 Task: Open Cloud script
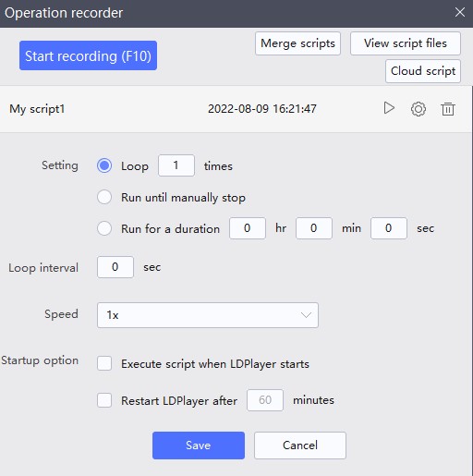click(x=423, y=71)
